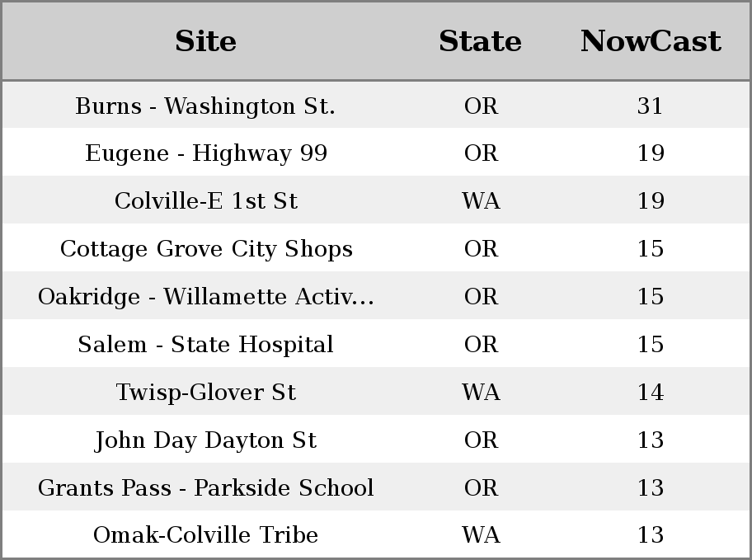Open the Colville-E 1st St entry

[x=206, y=200]
